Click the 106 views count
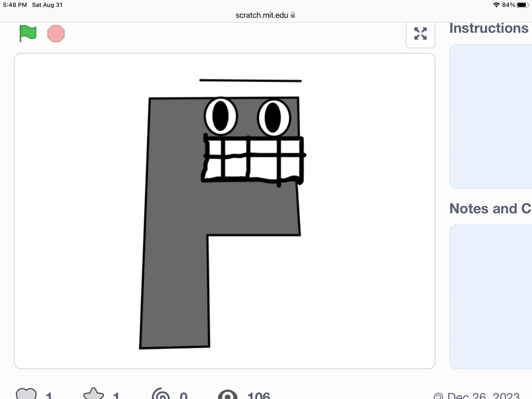This screenshot has width=532, height=399. pos(259,395)
